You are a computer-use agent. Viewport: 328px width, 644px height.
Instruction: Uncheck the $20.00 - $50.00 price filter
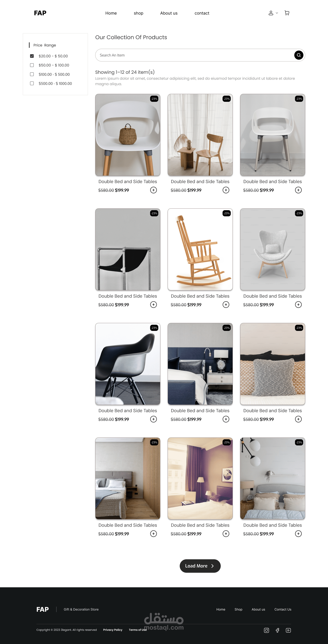click(x=32, y=56)
